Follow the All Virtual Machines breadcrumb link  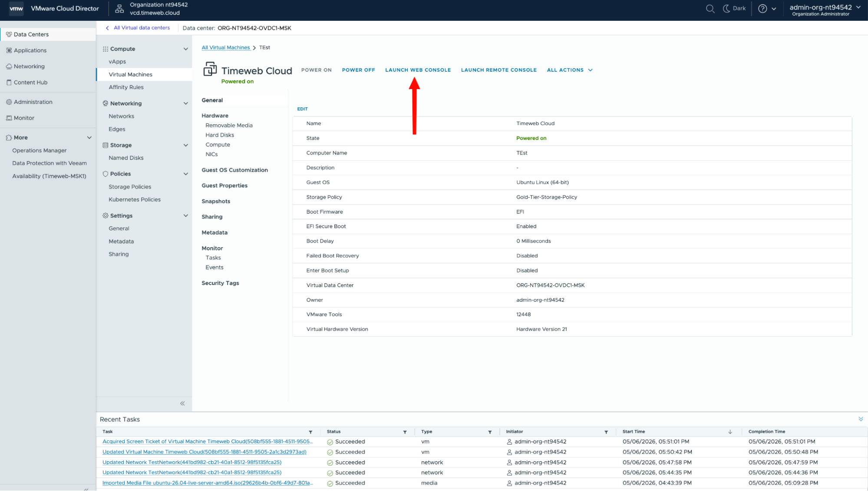(x=226, y=47)
